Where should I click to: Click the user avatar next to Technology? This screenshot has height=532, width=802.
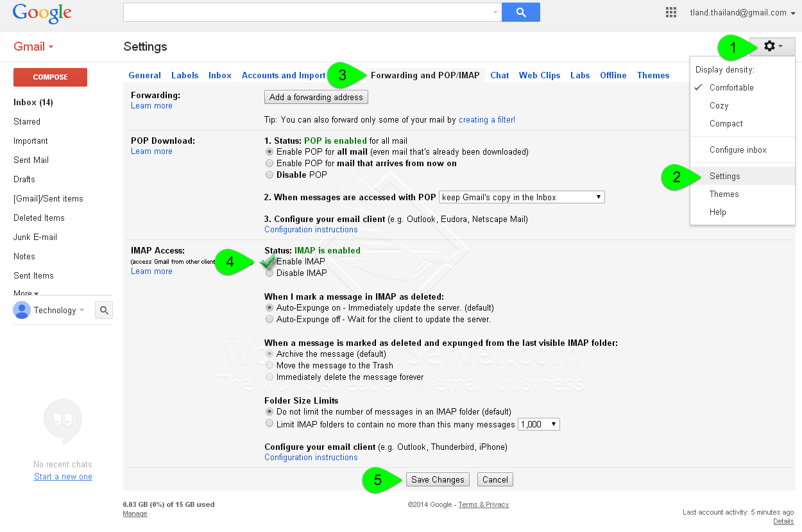pyautogui.click(x=21, y=310)
